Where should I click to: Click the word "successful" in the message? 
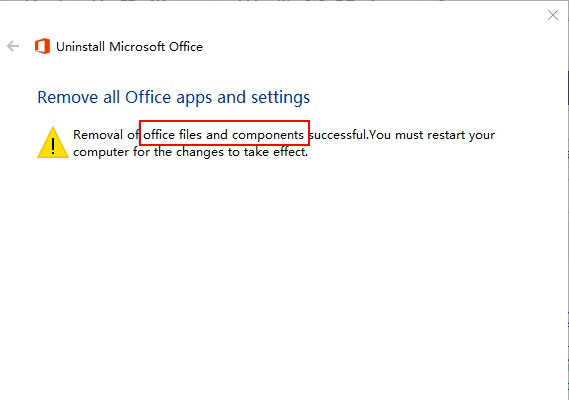337,135
